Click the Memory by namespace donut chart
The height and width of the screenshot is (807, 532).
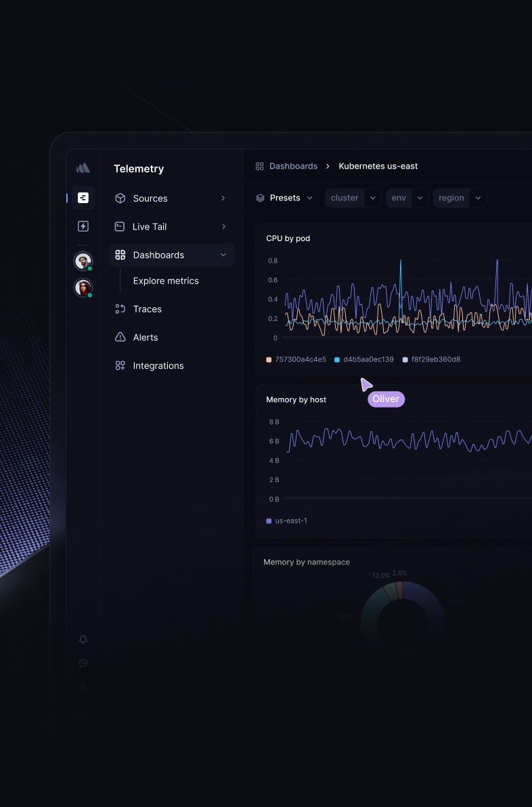[x=403, y=613]
